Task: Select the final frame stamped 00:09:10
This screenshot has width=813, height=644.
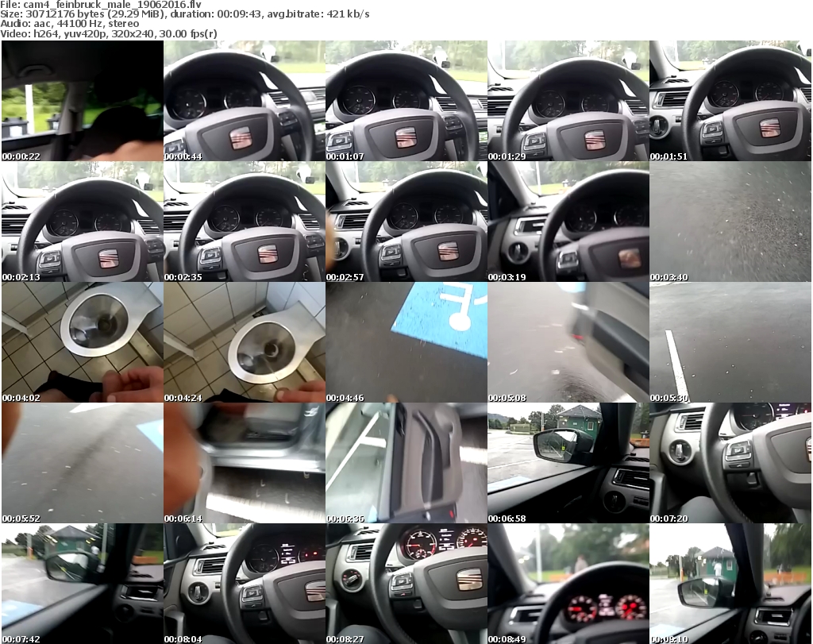Action: pyautogui.click(x=730, y=584)
